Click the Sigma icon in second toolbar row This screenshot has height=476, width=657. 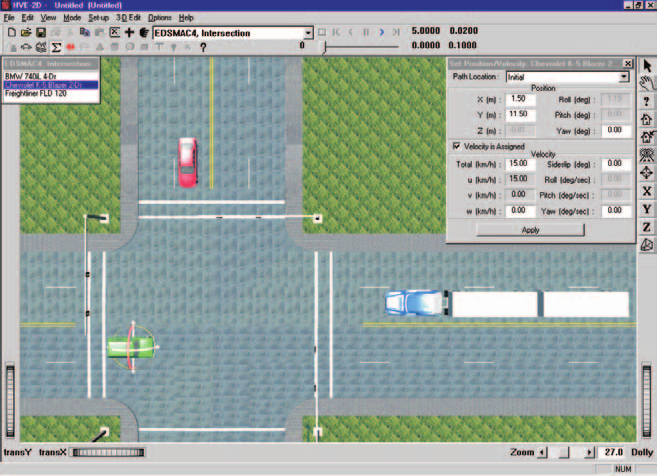coord(56,47)
